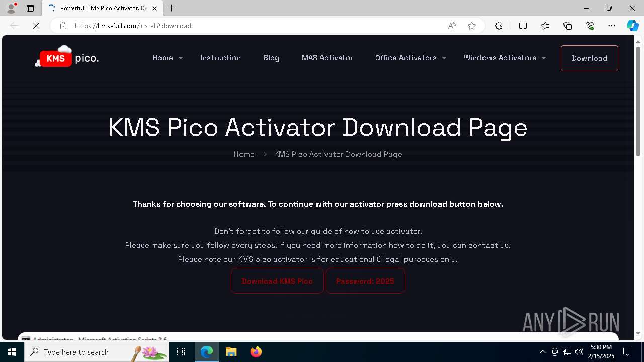The height and width of the screenshot is (362, 644).
Task: Open network status tray icon
Action: tap(567, 352)
